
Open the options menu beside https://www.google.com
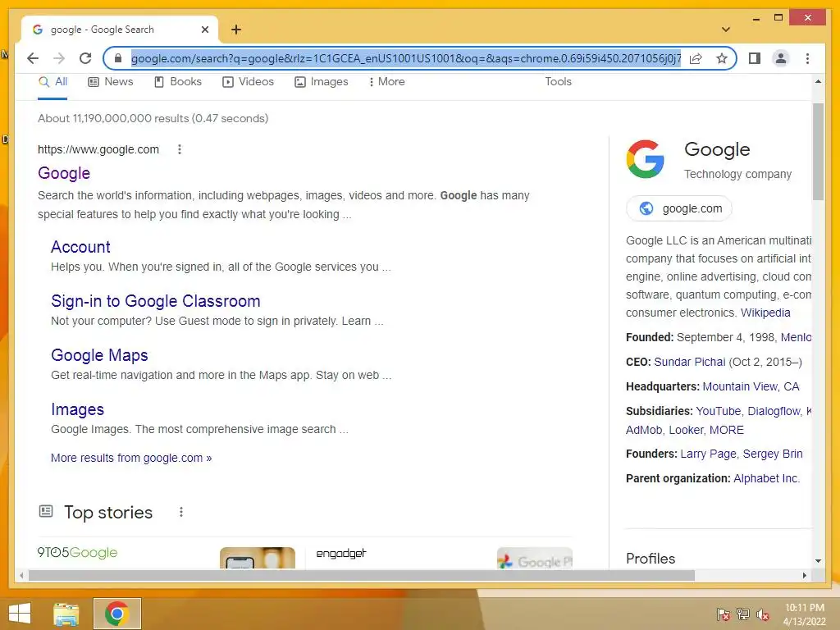point(180,149)
